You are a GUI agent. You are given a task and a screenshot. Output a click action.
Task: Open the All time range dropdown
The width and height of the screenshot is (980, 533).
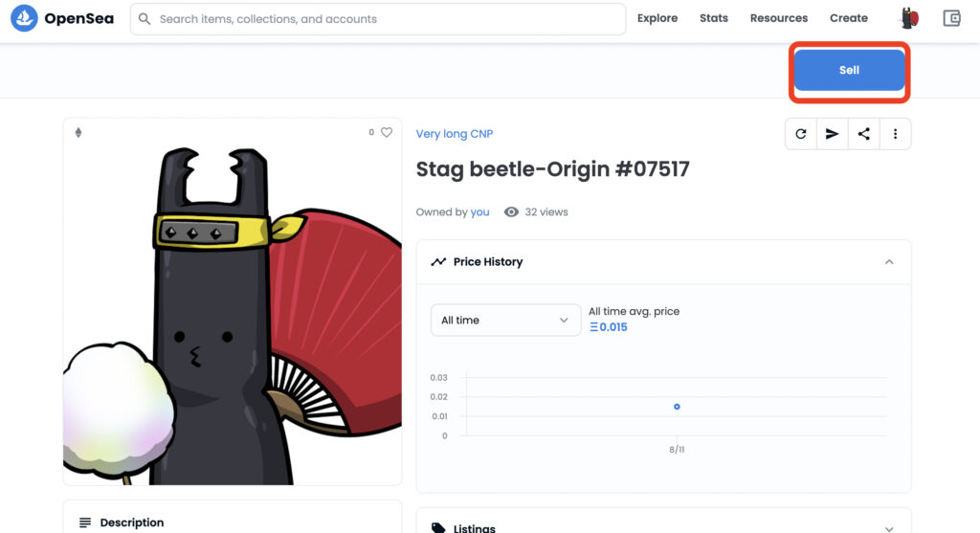505,320
